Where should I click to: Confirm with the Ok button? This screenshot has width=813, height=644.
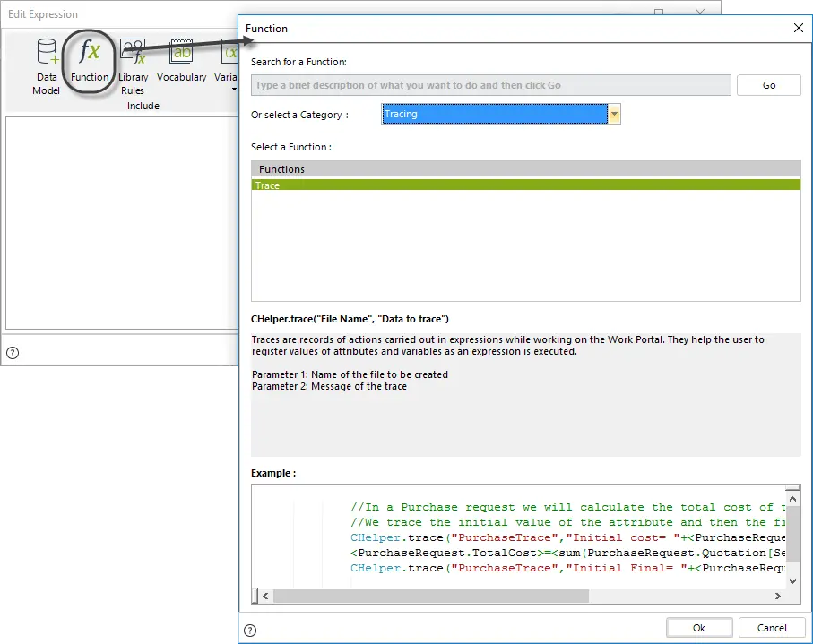699,627
